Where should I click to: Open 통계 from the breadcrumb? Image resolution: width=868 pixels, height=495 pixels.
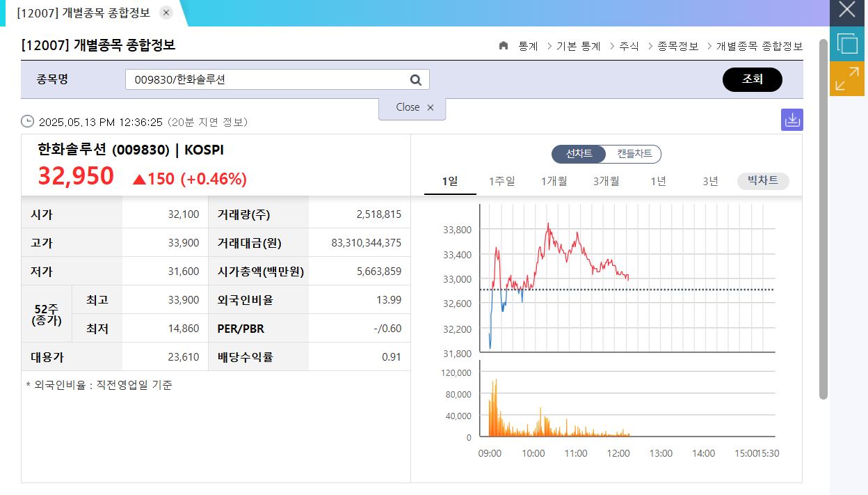[527, 46]
